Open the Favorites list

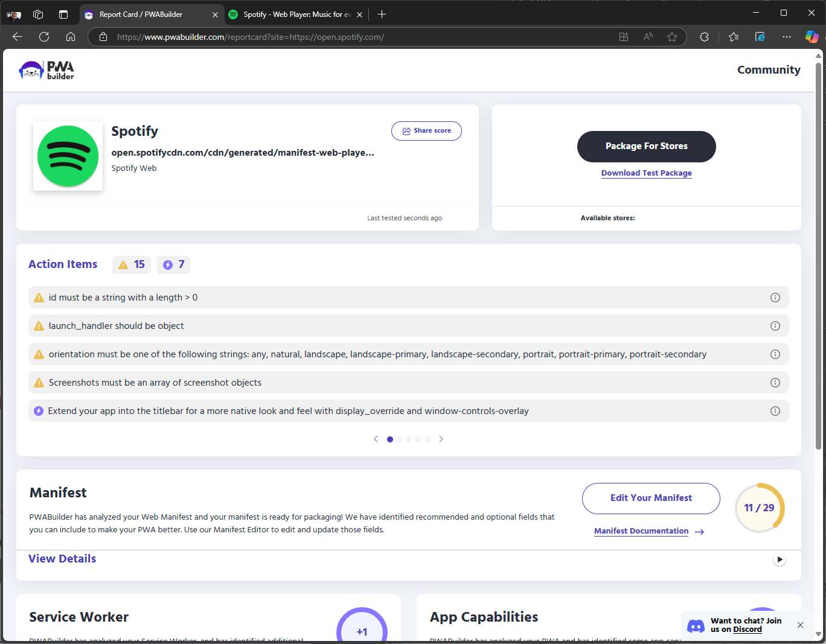(734, 37)
